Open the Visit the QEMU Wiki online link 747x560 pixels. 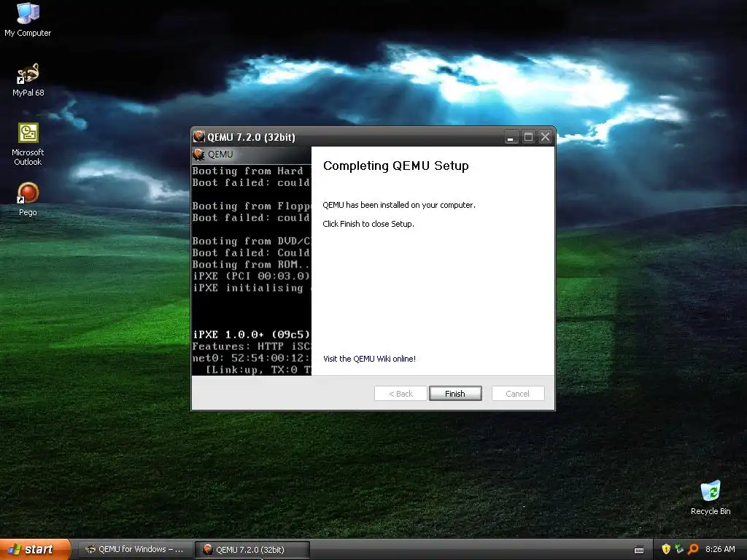click(x=369, y=359)
